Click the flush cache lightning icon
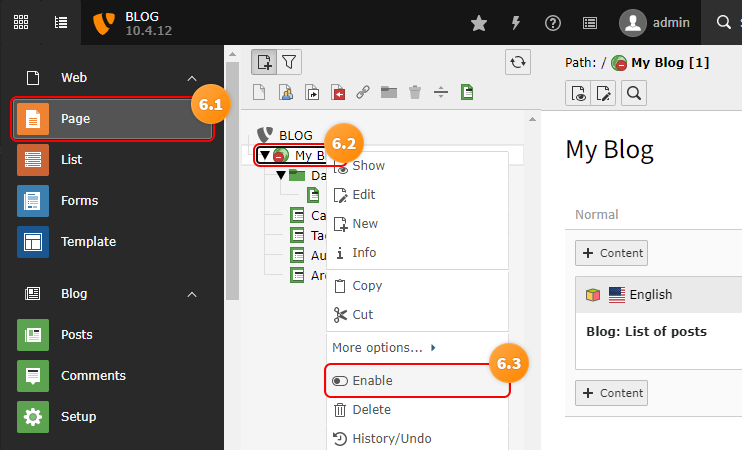 516,23
